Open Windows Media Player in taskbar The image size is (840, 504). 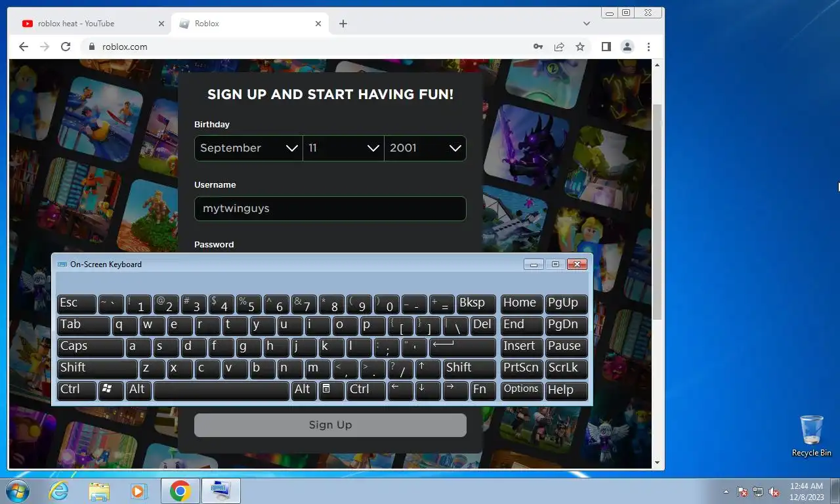138,491
